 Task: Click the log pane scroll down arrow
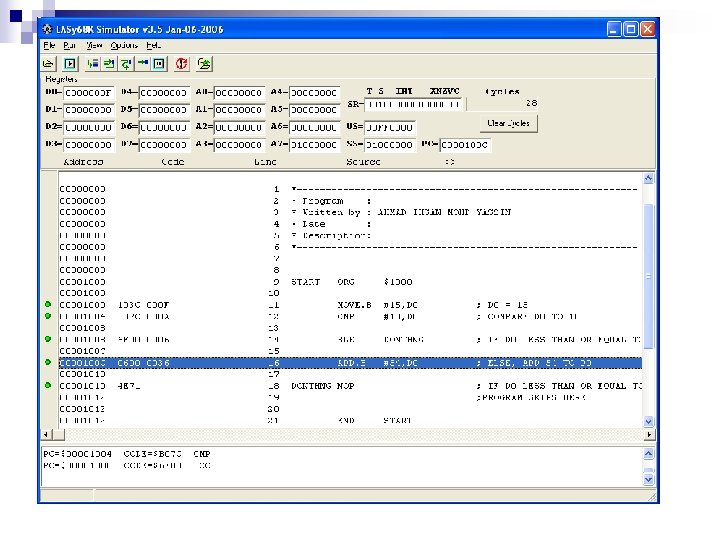coord(648,480)
